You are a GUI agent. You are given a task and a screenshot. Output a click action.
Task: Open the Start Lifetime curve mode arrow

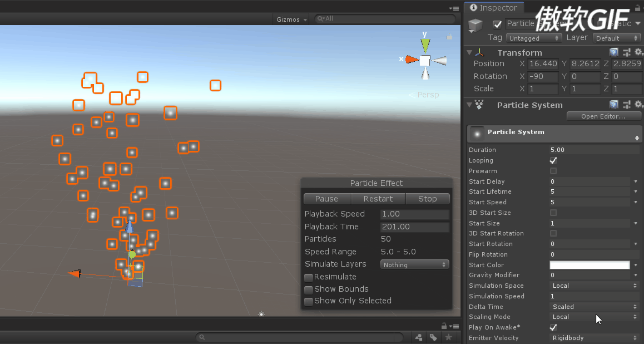(x=636, y=192)
